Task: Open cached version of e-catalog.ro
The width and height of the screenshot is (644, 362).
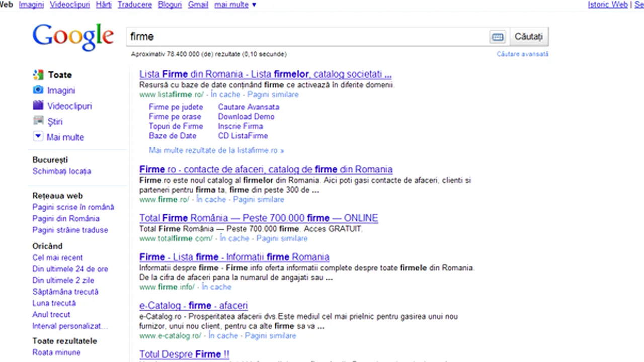Action: point(223,336)
